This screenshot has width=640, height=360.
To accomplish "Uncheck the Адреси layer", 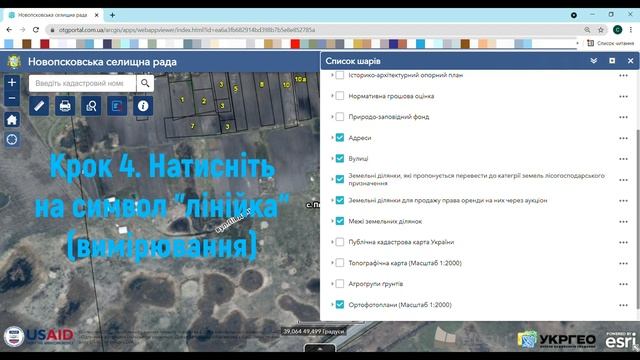I will [x=340, y=138].
